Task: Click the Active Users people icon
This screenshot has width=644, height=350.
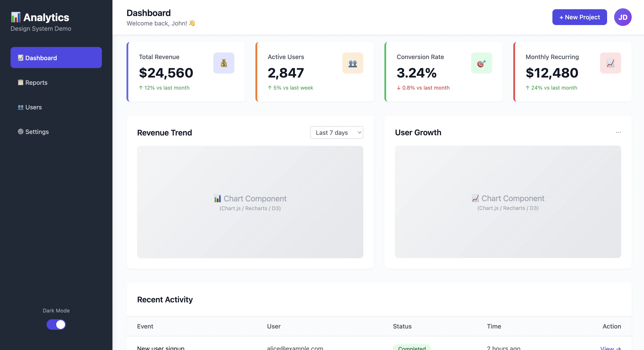Action: (x=353, y=63)
